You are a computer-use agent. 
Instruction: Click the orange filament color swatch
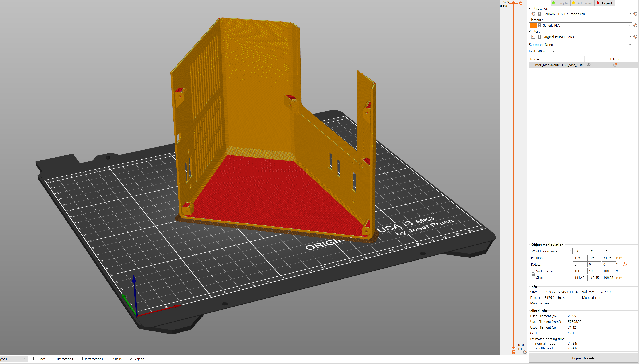(534, 25)
